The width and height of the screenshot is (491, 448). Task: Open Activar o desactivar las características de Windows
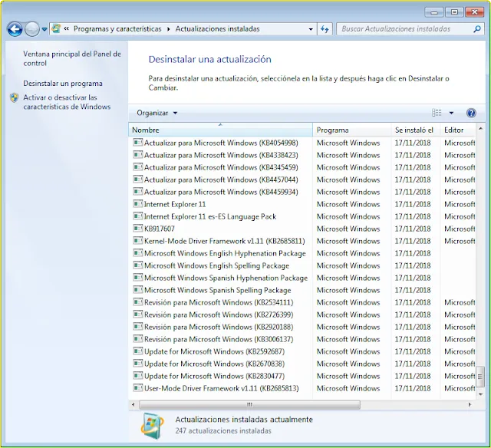67,102
